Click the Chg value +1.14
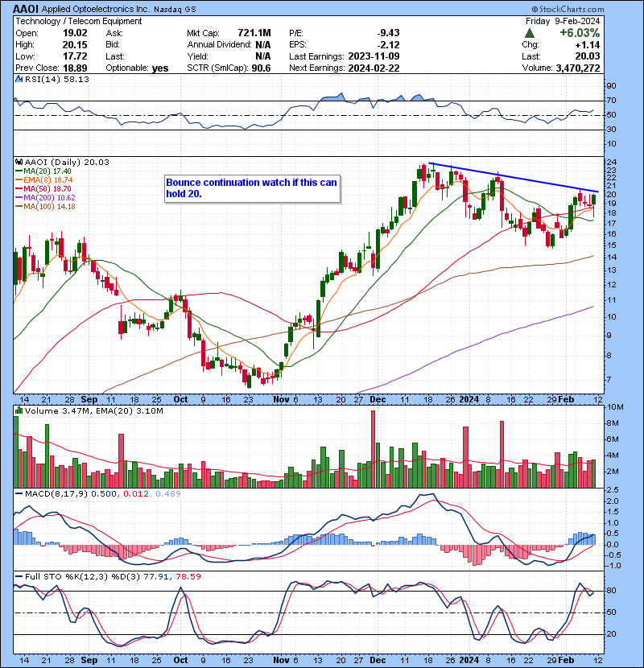This screenshot has height=668, width=644. point(588,45)
